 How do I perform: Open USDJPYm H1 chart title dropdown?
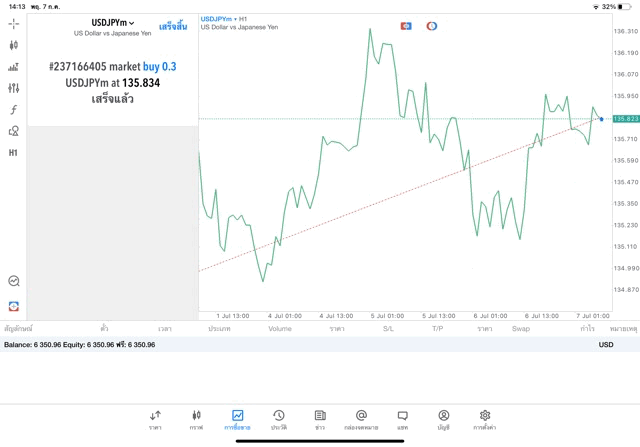tap(224, 19)
